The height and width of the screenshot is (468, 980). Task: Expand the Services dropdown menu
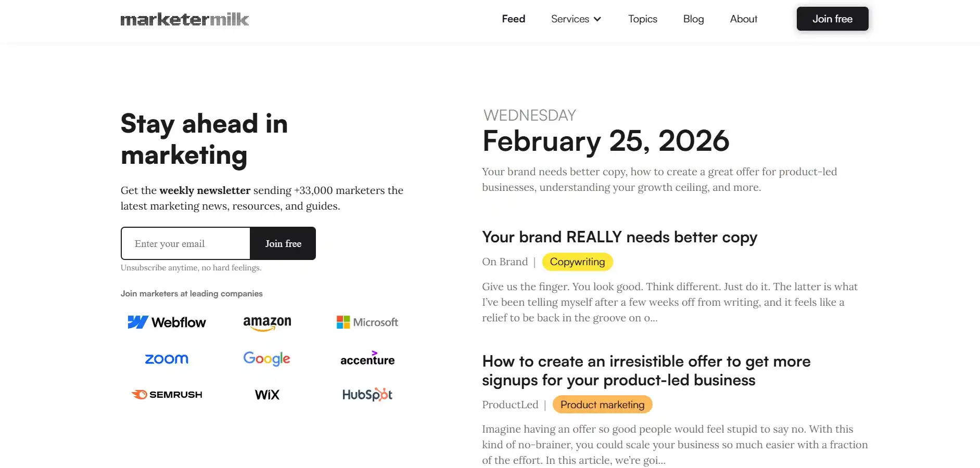(576, 19)
